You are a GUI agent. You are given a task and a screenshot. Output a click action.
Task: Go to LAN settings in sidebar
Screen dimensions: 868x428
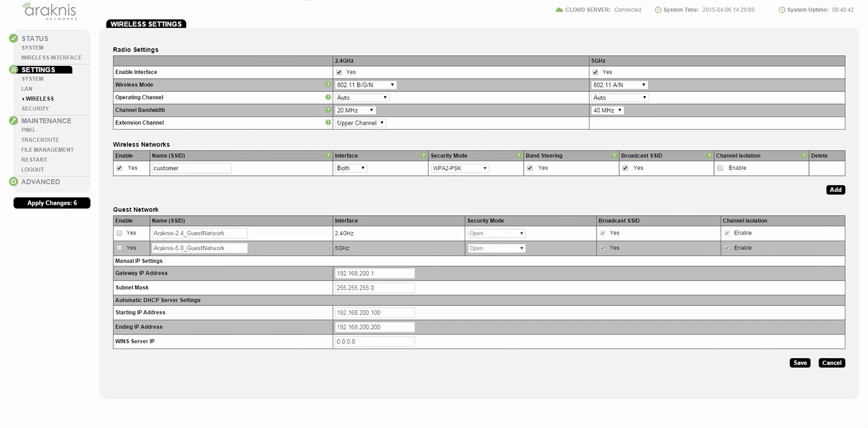pos(27,89)
